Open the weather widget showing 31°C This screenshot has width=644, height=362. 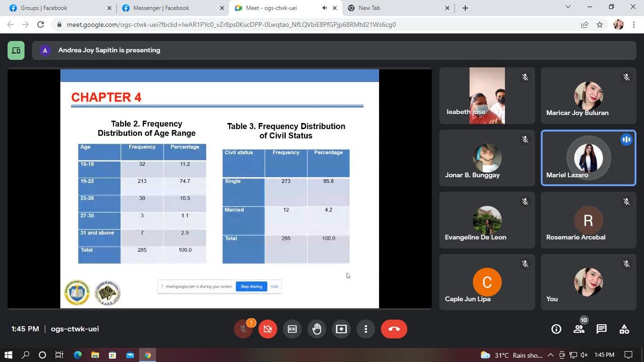click(x=511, y=355)
